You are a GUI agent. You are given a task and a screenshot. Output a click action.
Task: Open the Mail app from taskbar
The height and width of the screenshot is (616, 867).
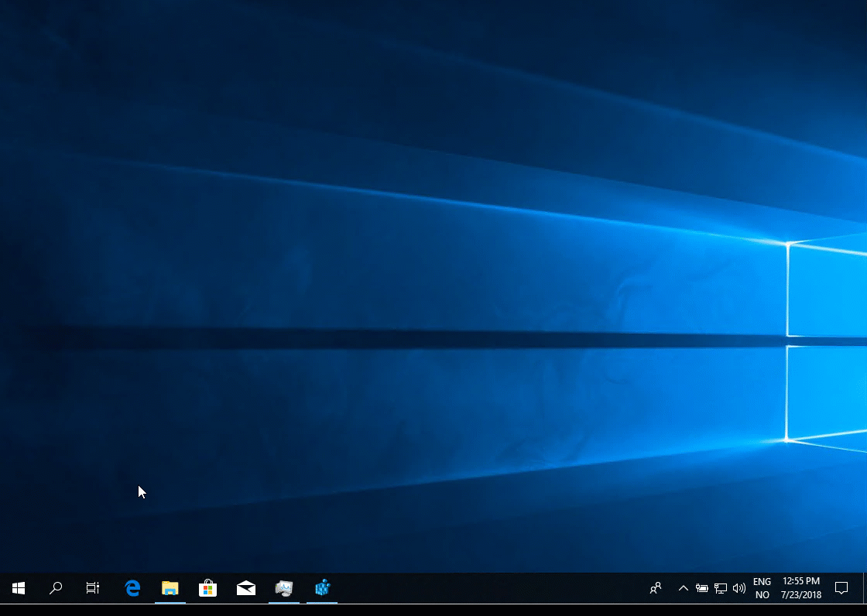(x=246, y=588)
